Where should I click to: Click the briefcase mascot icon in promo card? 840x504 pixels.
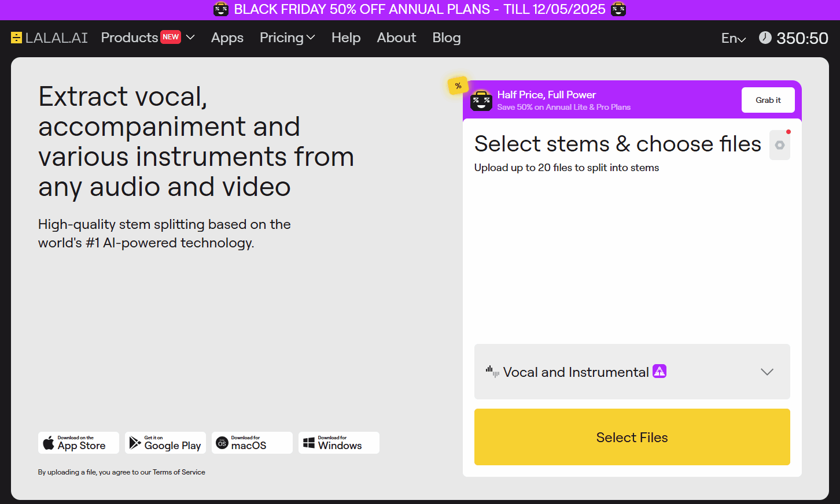click(x=481, y=101)
